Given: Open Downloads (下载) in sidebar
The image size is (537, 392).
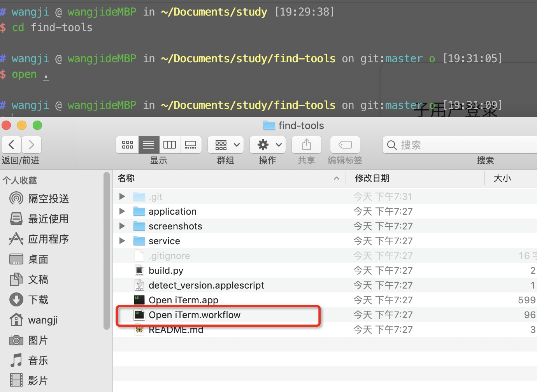Looking at the screenshot, I should [29, 300].
